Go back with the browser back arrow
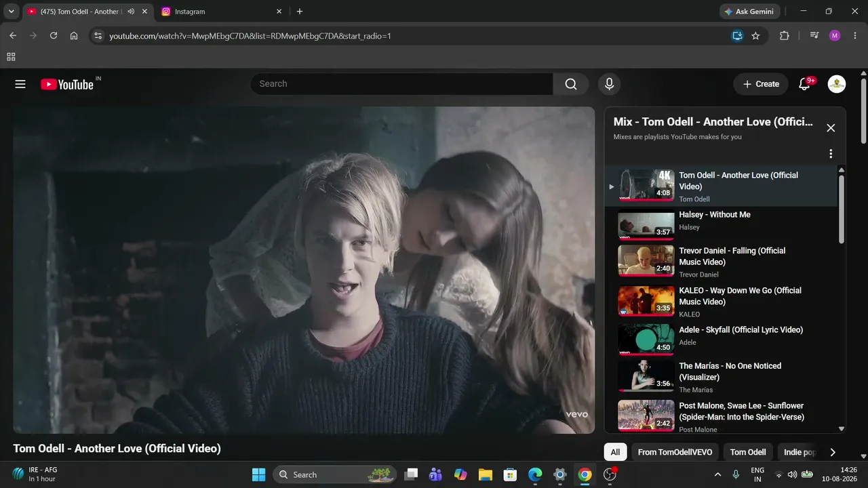868x488 pixels. pos(13,36)
